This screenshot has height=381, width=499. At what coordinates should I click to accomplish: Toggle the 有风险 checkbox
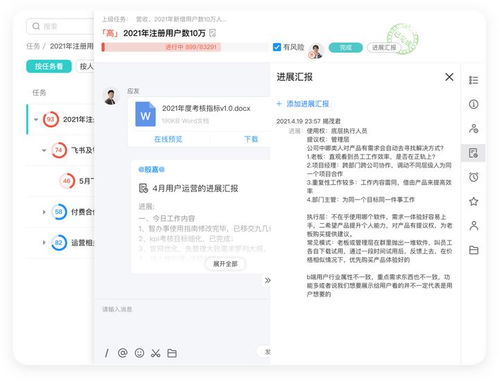coord(277,47)
